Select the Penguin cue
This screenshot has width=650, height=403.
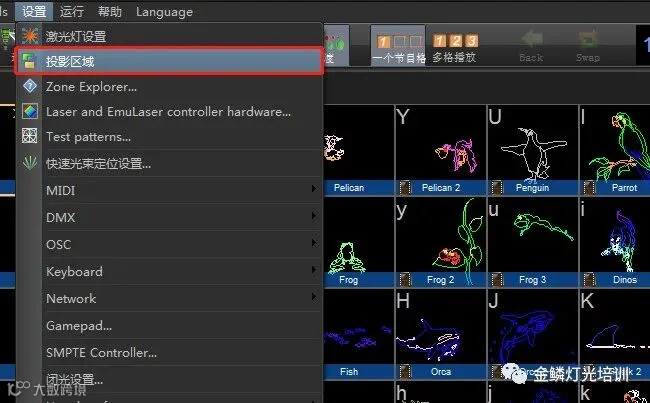[533, 149]
